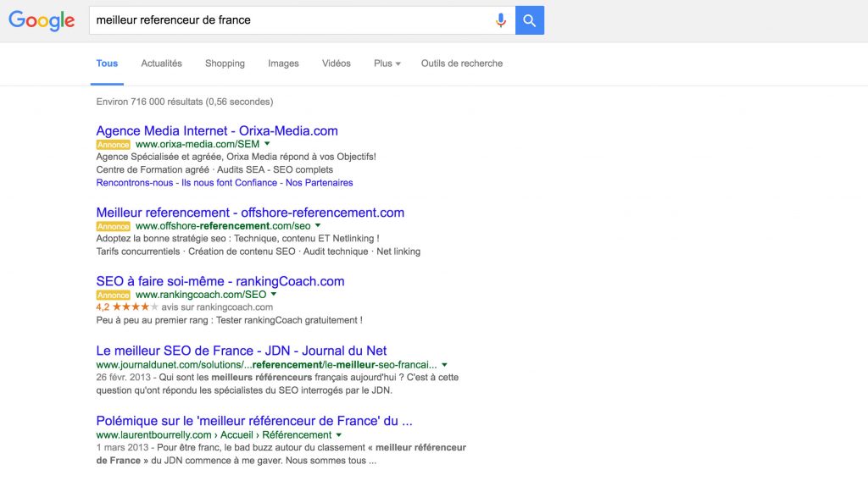Image resolution: width=868 pixels, height=481 pixels.
Task: Click the Rencontrons-nous sitelink
Action: point(135,183)
